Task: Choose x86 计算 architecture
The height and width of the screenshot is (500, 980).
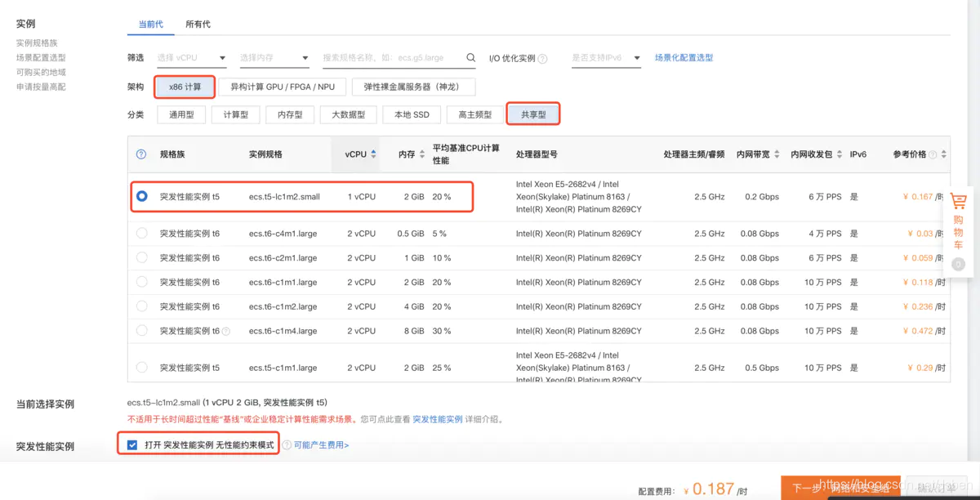Action: tap(185, 87)
